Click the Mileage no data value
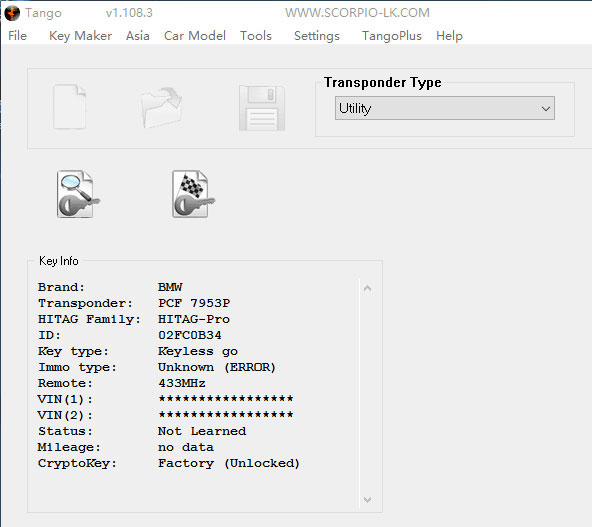 [186, 447]
